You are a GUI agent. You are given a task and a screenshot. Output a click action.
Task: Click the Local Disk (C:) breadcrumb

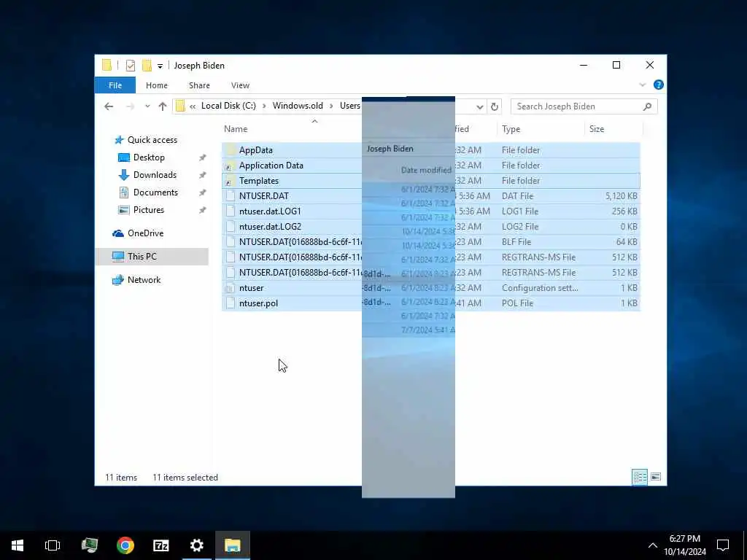tap(228, 106)
